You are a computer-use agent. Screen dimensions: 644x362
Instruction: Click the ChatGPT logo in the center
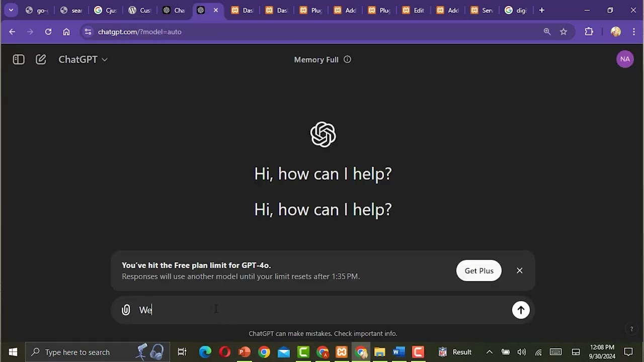323,134
